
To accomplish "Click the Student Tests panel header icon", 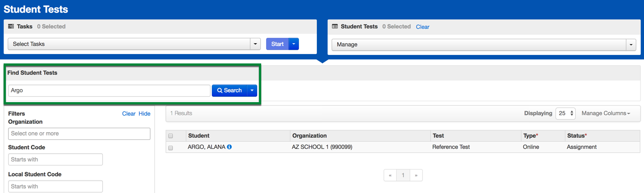I will 334,27.
